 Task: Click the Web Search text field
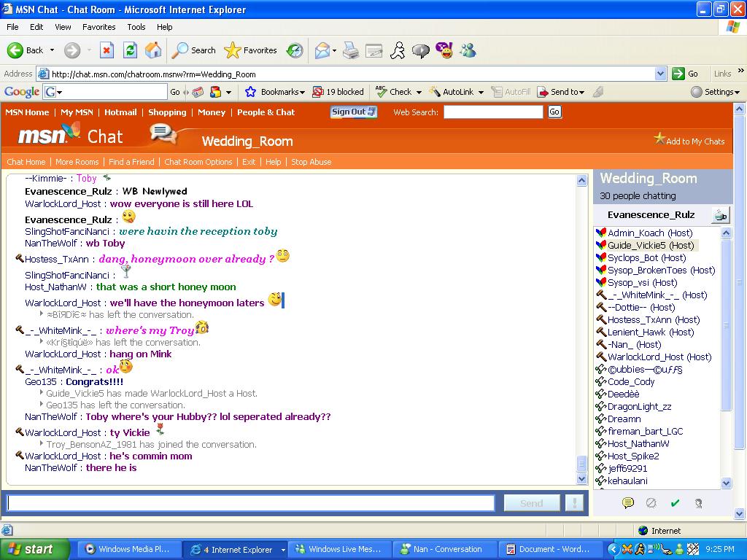click(x=493, y=112)
